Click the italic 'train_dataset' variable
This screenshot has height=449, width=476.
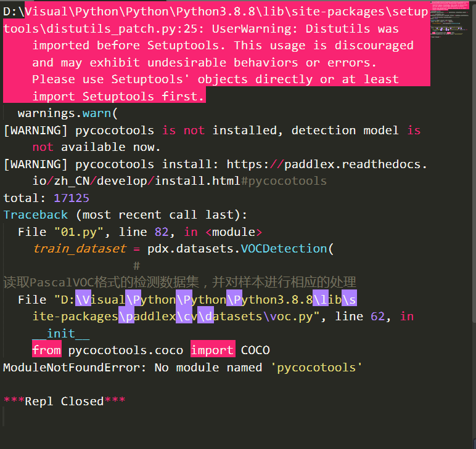coord(80,249)
